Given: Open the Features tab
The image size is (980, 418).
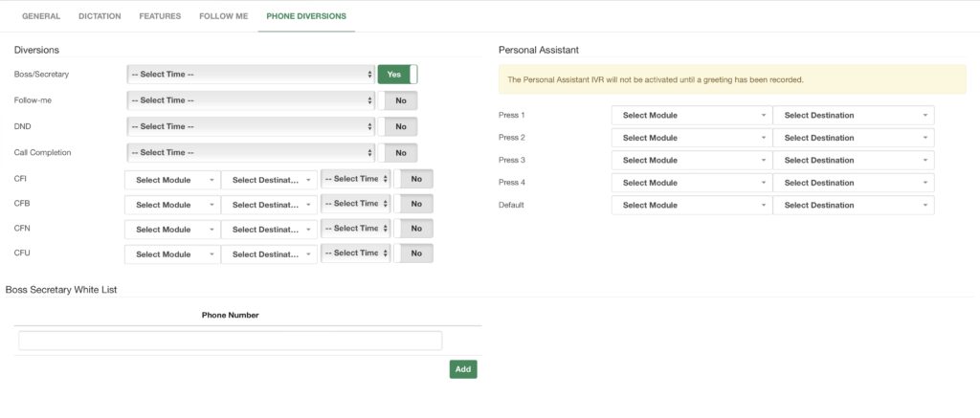Looking at the screenshot, I should 160,16.
